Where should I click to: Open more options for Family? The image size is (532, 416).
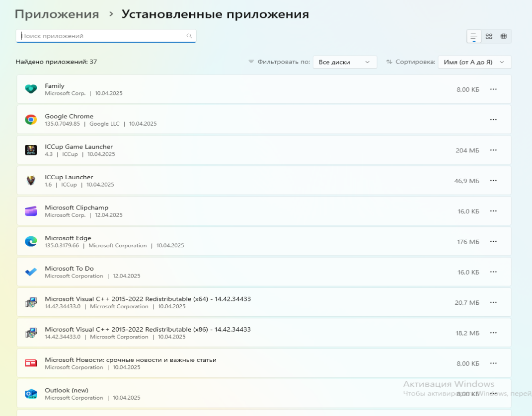(493, 89)
